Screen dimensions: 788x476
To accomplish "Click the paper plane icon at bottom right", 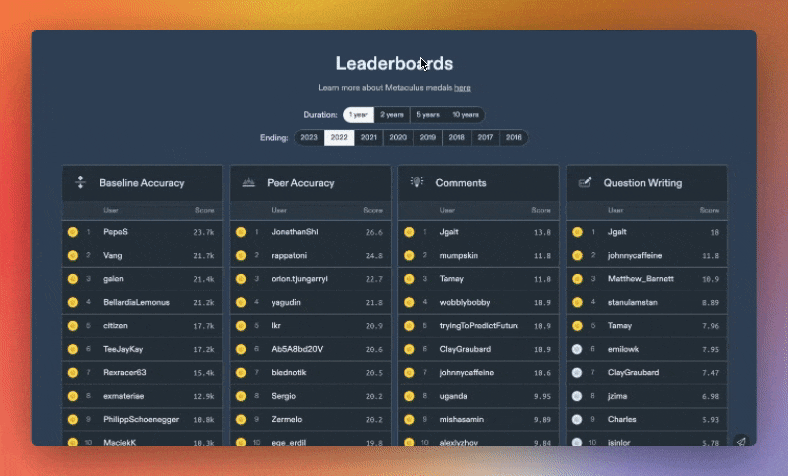I will [x=741, y=440].
